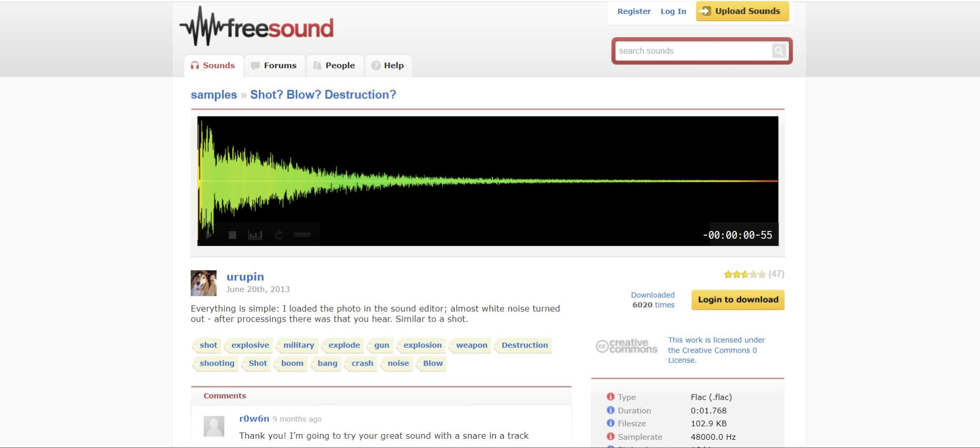Click the 48000.0 Hz samplerate value
Screen dimensions: 980x448
coord(713,437)
